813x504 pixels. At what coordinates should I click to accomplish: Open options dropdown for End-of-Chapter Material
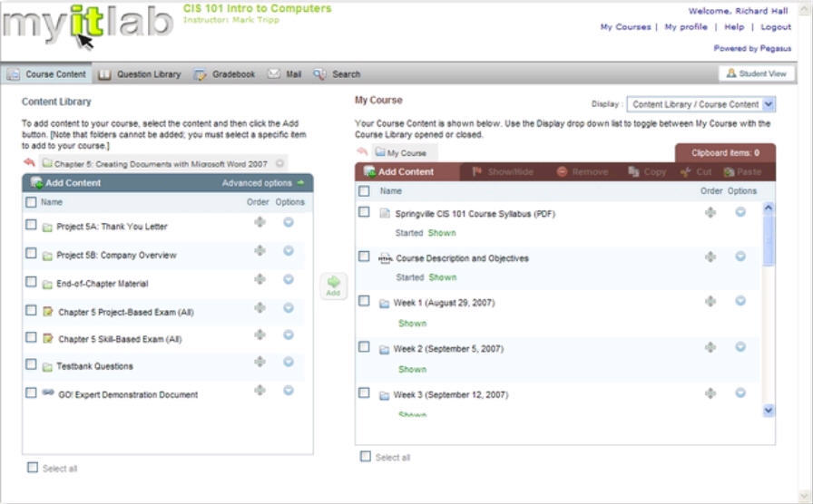click(x=289, y=279)
